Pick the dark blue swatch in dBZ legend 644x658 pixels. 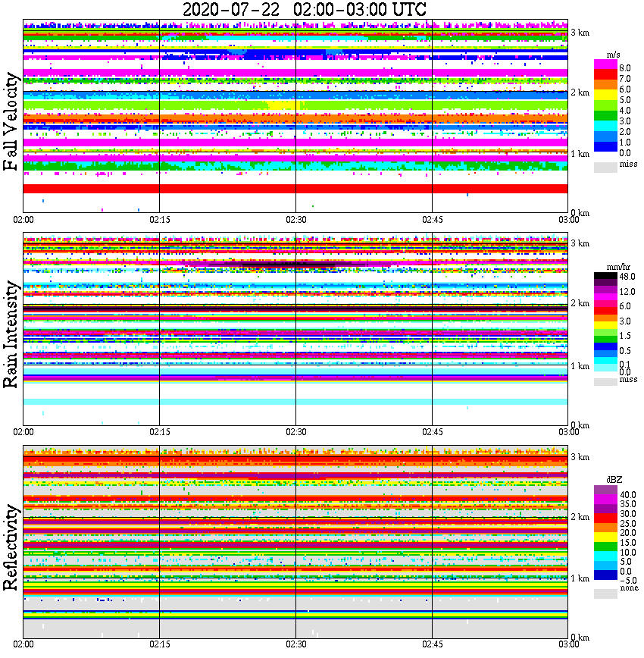tap(605, 575)
